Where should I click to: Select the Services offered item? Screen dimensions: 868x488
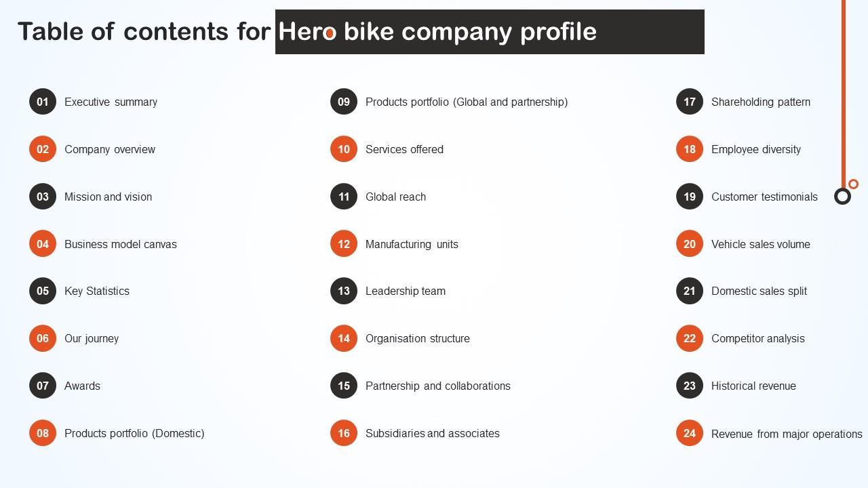tap(404, 149)
